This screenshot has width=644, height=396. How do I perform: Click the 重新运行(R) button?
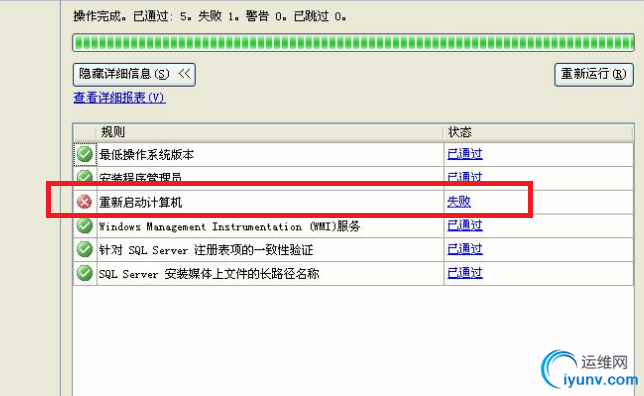pos(593,74)
